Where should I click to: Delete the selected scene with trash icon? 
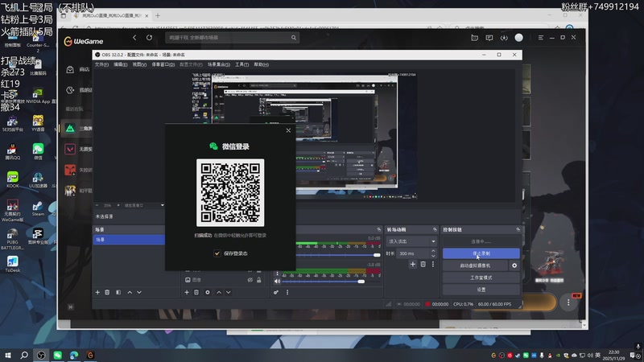coord(107,292)
